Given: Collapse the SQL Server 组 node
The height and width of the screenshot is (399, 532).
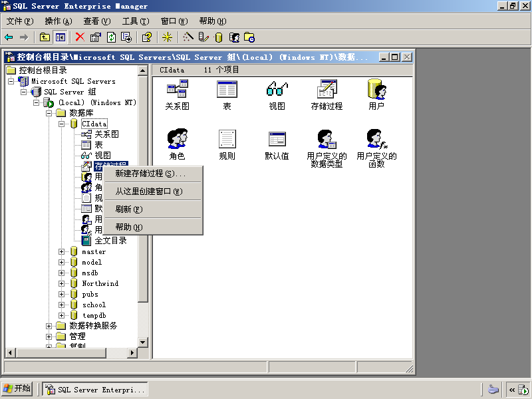Looking at the screenshot, I should tap(24, 92).
